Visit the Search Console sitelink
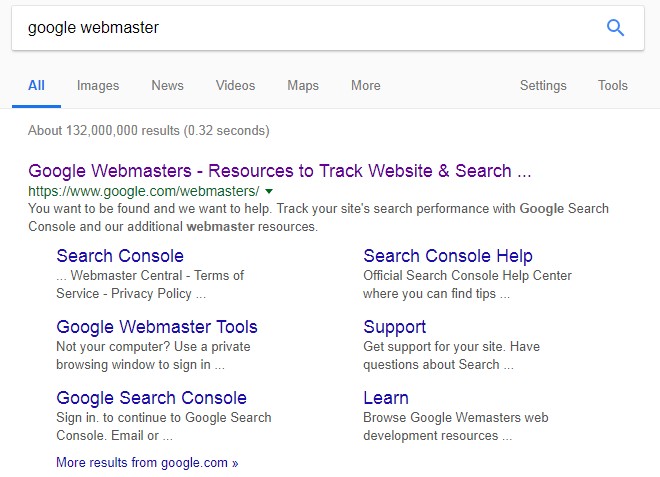 click(120, 256)
